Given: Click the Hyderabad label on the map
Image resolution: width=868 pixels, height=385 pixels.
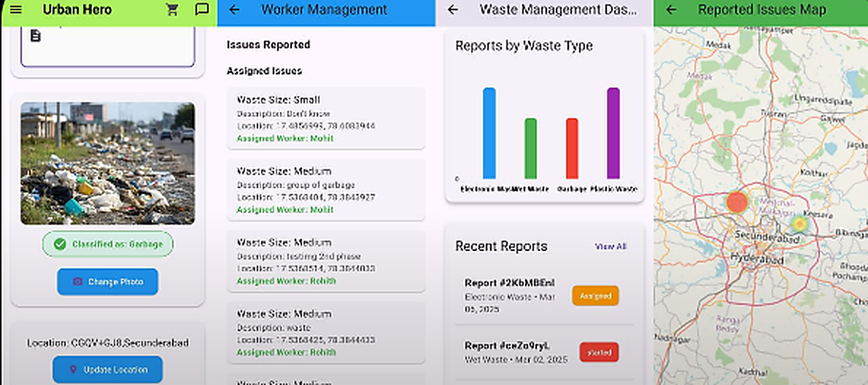Looking at the screenshot, I should [x=757, y=258].
